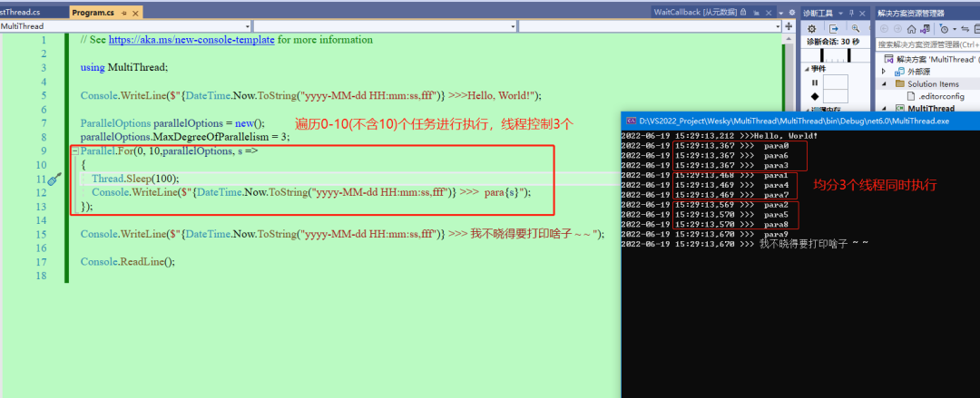Open the MultiThread project navigation dropdown
The image size is (980, 398).
[x=125, y=26]
